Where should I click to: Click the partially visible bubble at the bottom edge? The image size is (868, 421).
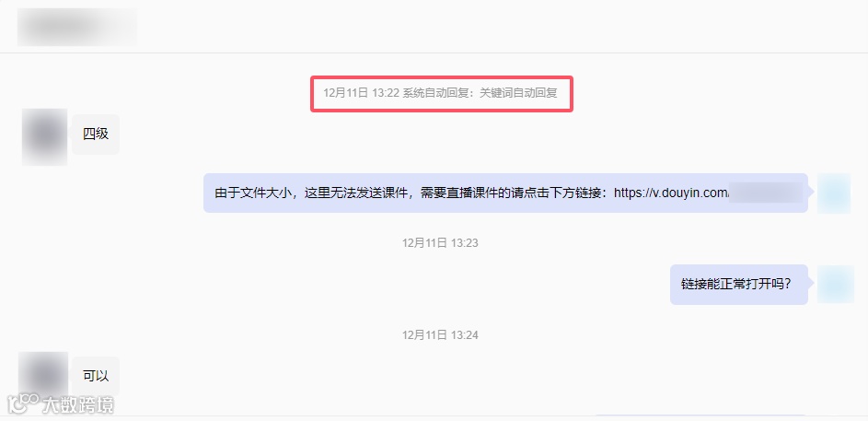point(700,415)
